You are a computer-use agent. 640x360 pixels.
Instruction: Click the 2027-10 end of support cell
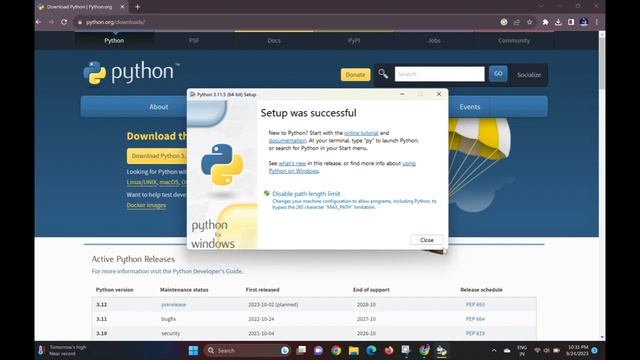(x=366, y=319)
